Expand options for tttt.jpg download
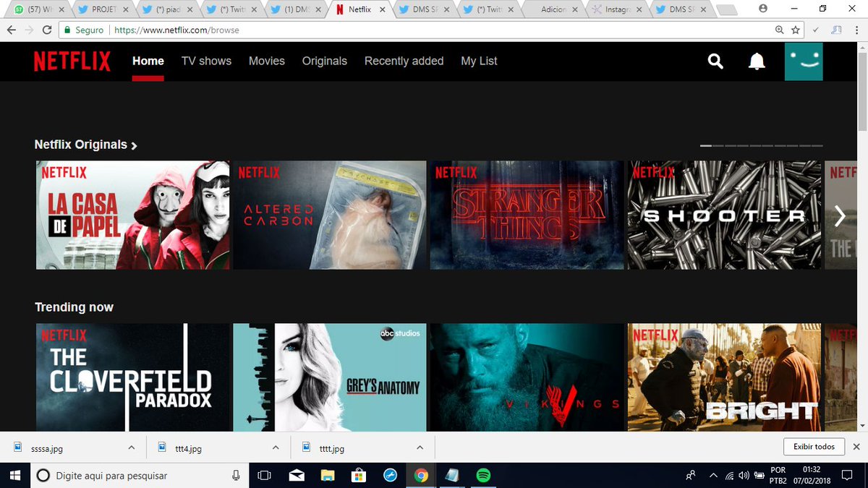Screen dimensions: 868x488 coord(420,448)
